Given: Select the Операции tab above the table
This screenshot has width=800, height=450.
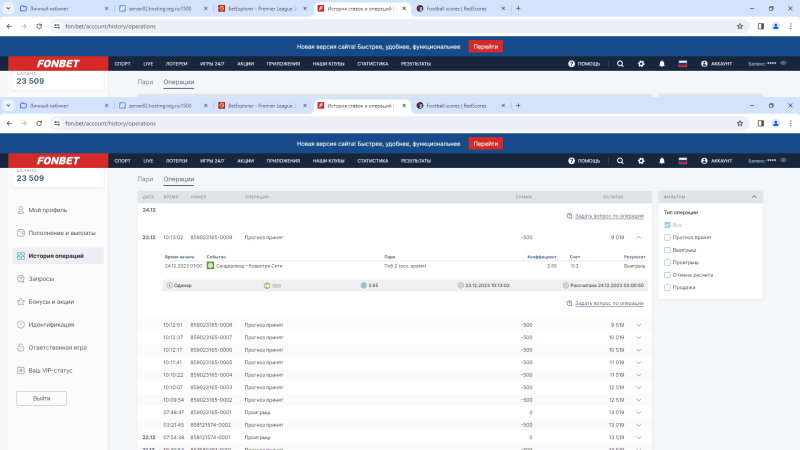Looking at the screenshot, I should [179, 179].
